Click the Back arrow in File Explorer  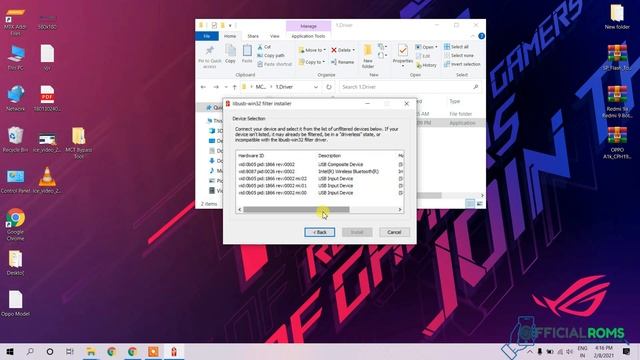tap(203, 87)
